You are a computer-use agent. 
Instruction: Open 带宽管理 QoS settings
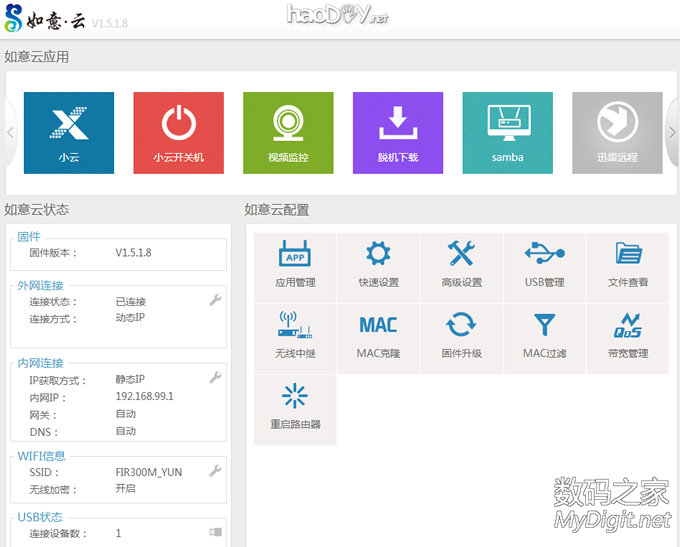click(628, 338)
